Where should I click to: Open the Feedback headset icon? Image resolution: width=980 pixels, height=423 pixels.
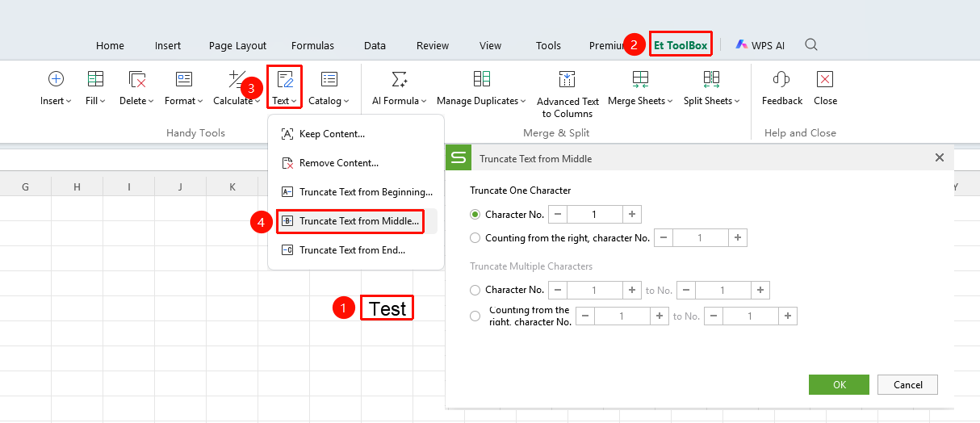tap(781, 78)
